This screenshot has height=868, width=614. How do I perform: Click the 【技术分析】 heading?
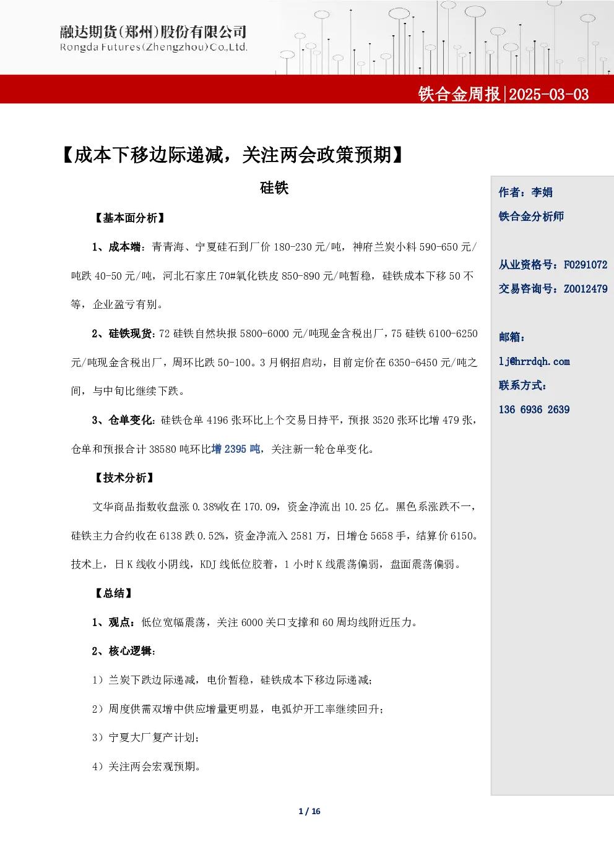124,478
